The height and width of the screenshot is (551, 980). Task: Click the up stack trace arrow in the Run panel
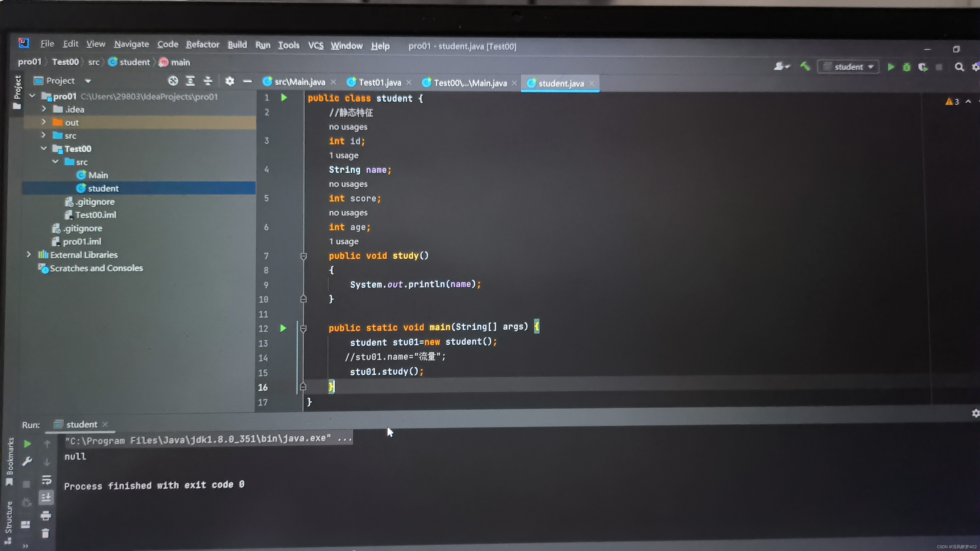click(x=47, y=444)
